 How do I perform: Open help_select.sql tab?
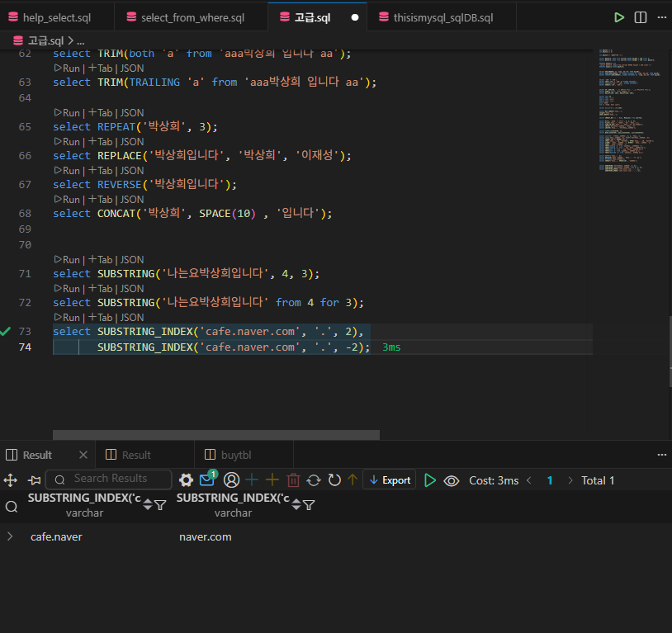pyautogui.click(x=57, y=17)
